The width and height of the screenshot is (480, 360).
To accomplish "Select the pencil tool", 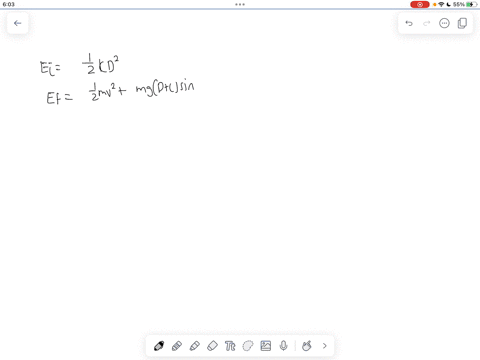I will pos(177,346).
